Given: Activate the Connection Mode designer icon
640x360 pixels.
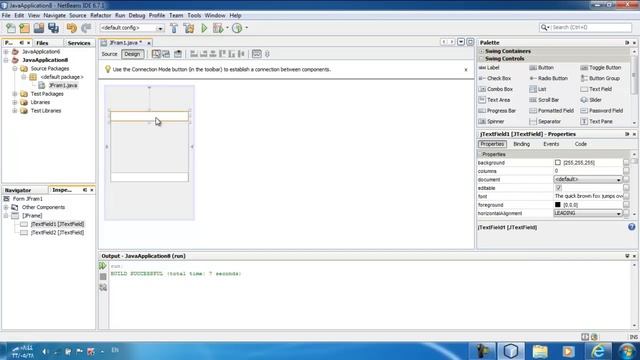Looking at the screenshot, I should (166, 54).
